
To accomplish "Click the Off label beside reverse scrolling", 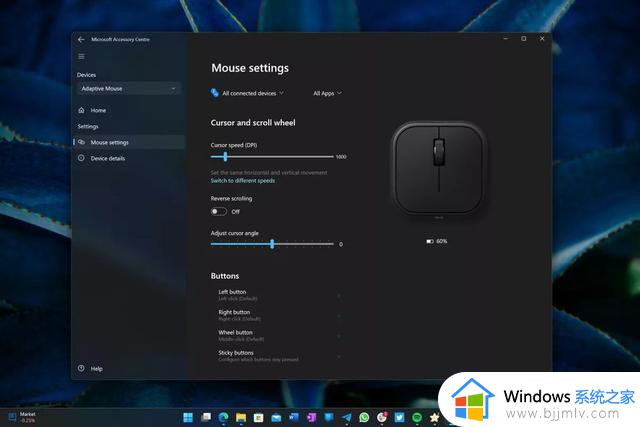I will coord(236,211).
